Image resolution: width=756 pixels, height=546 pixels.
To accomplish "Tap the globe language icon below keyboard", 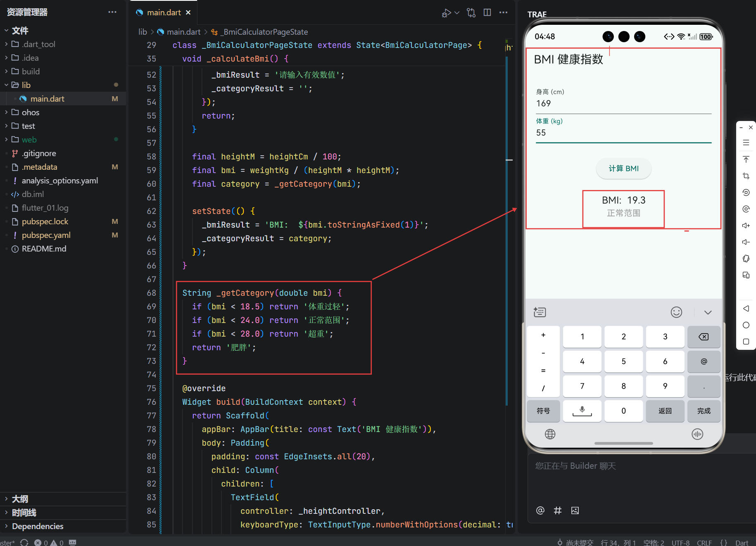I will coord(550,434).
